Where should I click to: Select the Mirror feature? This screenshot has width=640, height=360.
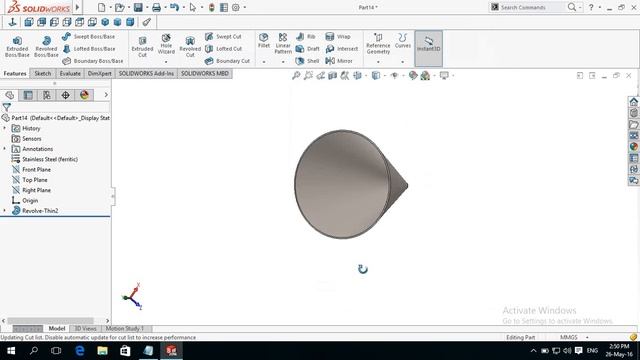coord(339,61)
